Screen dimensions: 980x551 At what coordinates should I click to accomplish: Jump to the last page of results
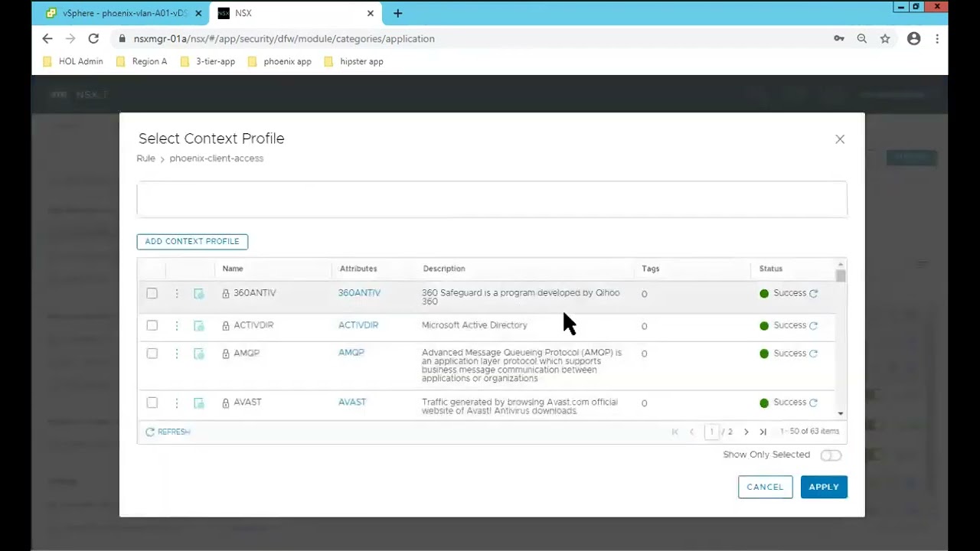pos(763,432)
